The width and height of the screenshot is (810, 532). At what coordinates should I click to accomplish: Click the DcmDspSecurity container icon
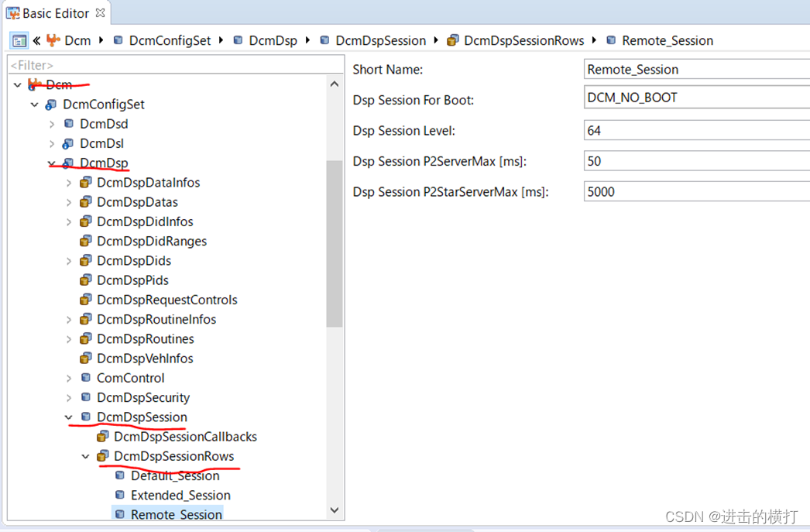pos(86,397)
